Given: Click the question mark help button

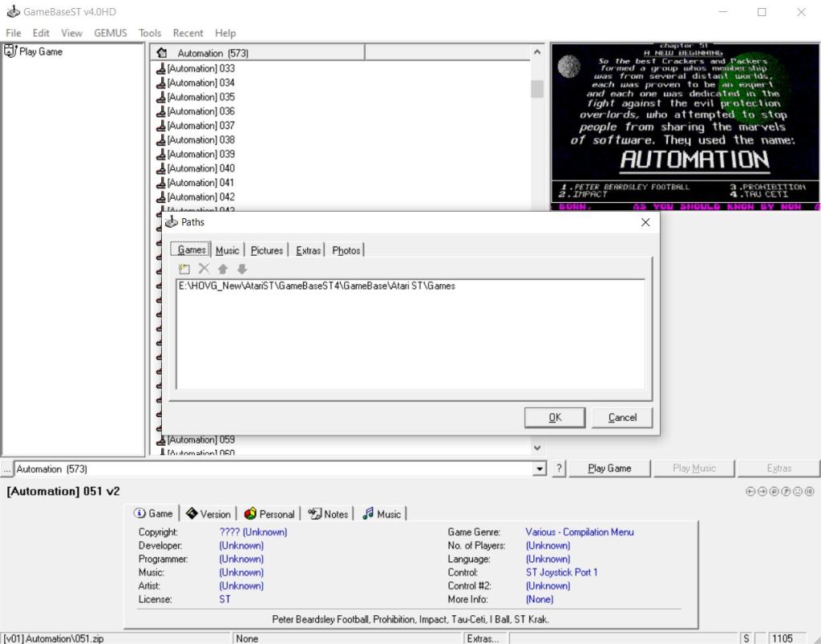Looking at the screenshot, I should [x=559, y=468].
